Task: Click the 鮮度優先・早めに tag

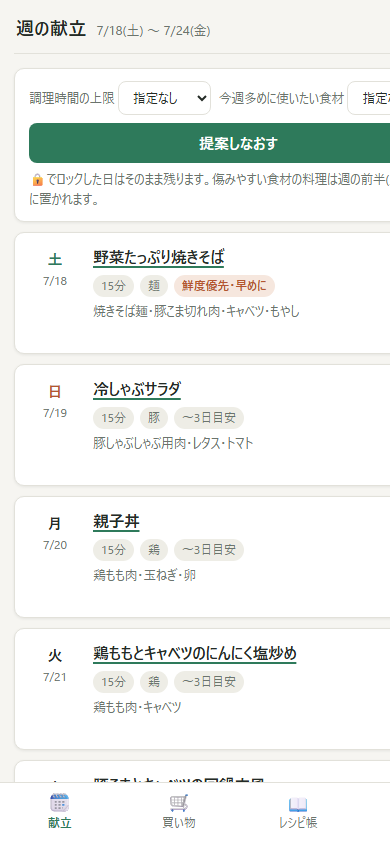Action: tap(224, 286)
